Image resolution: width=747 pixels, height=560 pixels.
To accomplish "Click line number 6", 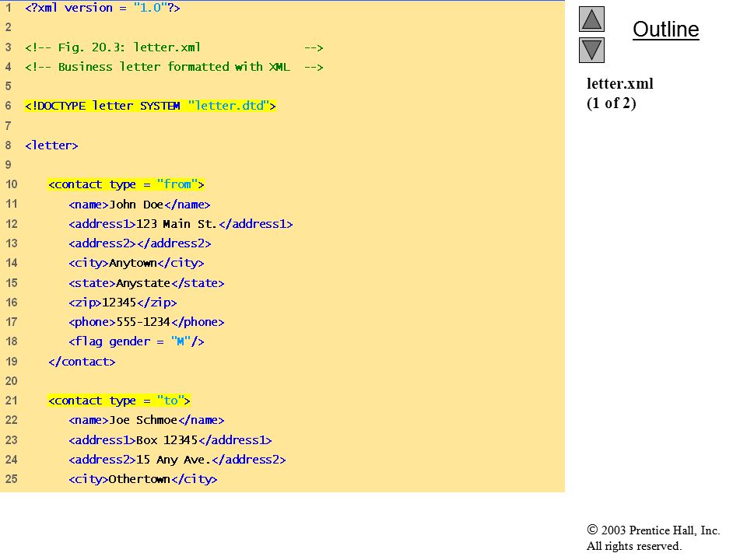I will (8, 106).
